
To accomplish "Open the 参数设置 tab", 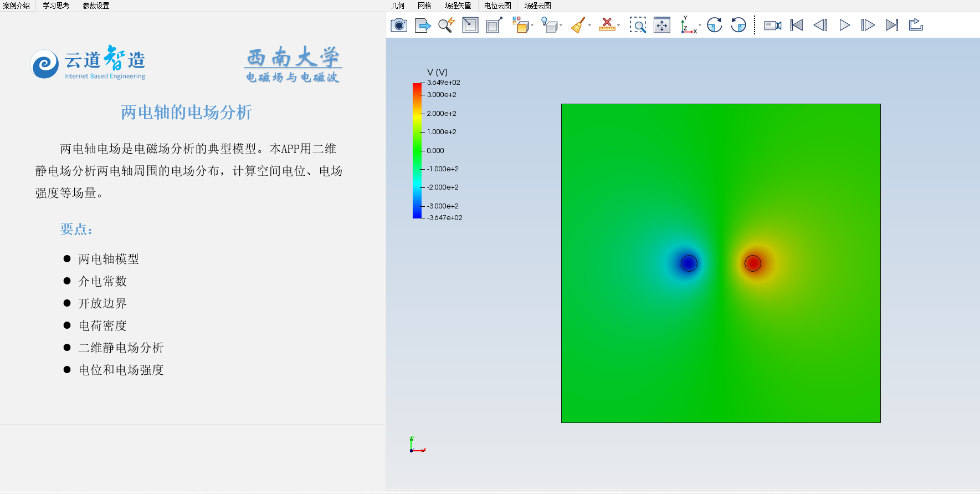I will tap(96, 6).
